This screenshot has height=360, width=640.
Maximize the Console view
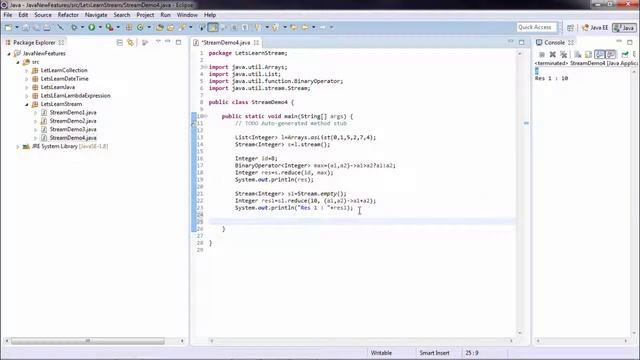pos(630,42)
